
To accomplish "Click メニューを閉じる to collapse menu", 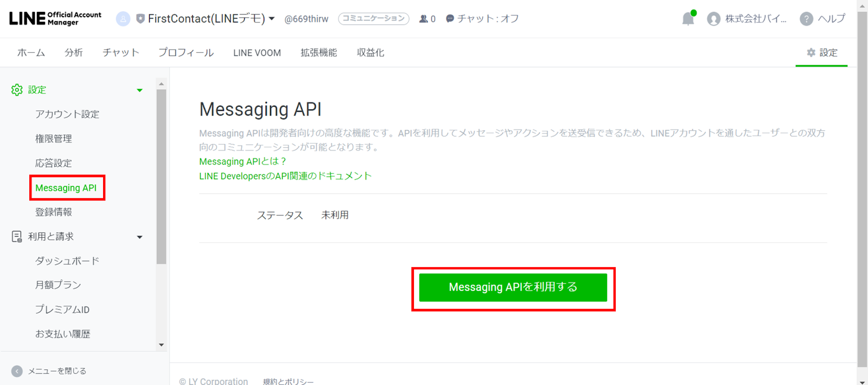I will point(49,371).
